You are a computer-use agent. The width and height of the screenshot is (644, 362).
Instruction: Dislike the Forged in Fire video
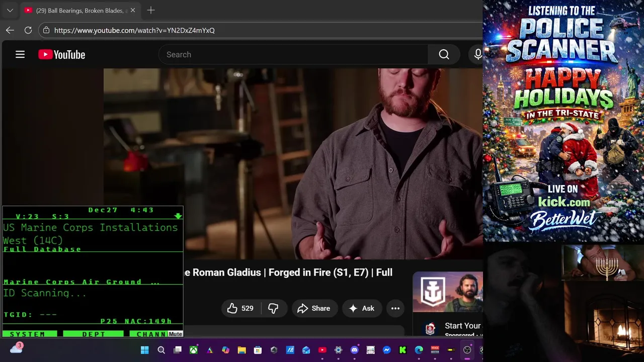[273, 308]
